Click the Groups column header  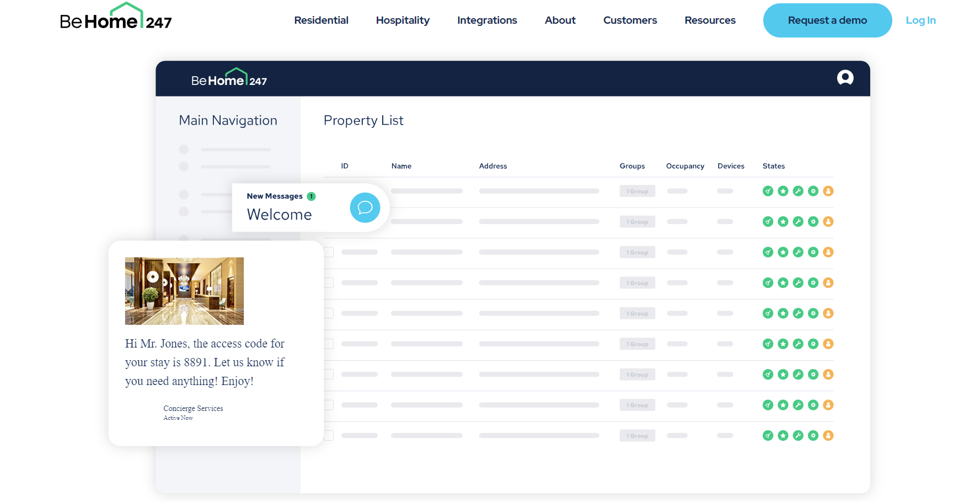click(632, 166)
